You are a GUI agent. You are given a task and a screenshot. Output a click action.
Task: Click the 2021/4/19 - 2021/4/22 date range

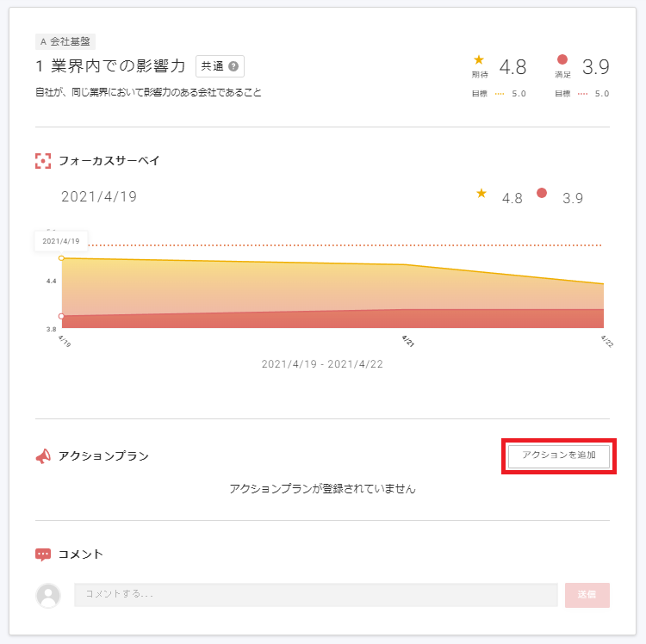click(322, 363)
